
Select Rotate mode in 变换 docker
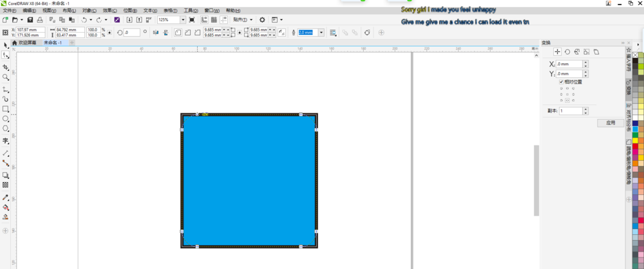[x=567, y=51]
